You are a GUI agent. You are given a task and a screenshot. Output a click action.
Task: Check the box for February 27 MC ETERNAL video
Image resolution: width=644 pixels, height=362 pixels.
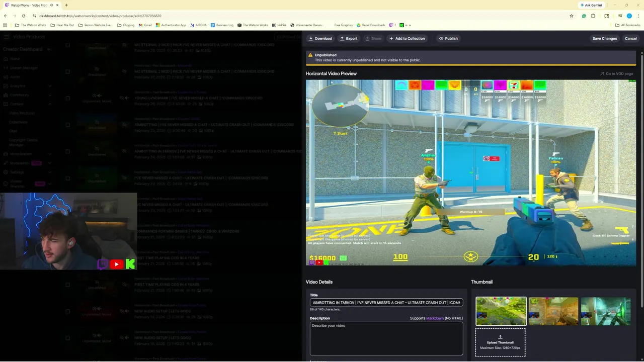pyautogui.click(x=68, y=72)
